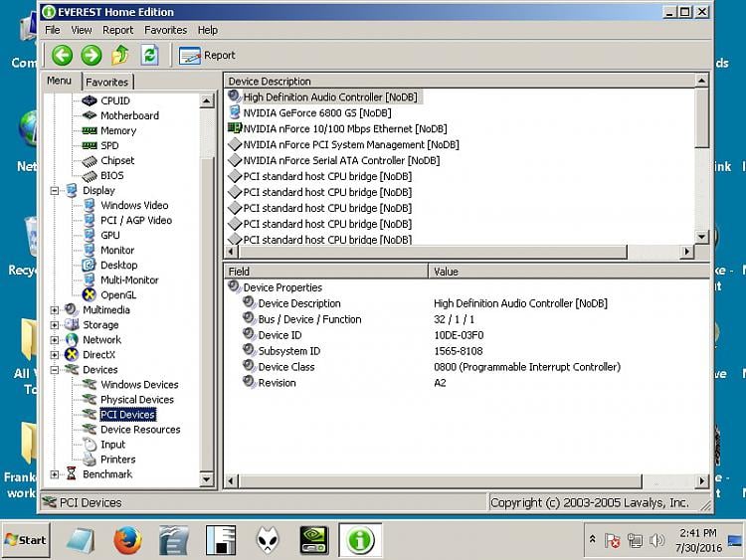746x560 pixels.
Task: Open the Report menu
Action: tap(117, 30)
